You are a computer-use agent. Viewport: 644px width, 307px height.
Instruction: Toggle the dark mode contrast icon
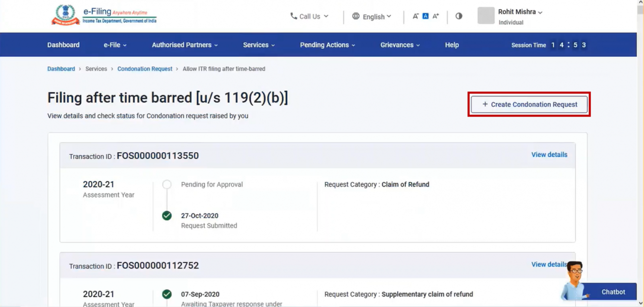pos(458,16)
